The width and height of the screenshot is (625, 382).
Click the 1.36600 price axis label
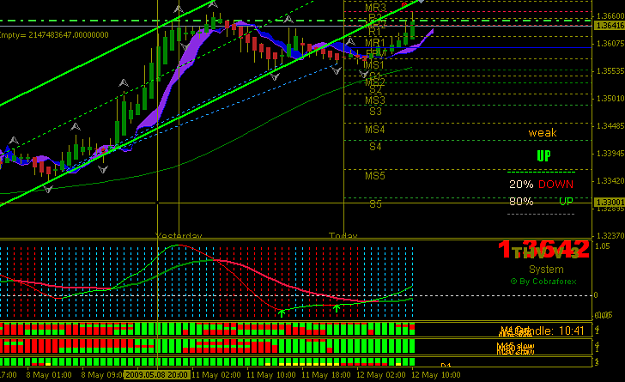610,16
